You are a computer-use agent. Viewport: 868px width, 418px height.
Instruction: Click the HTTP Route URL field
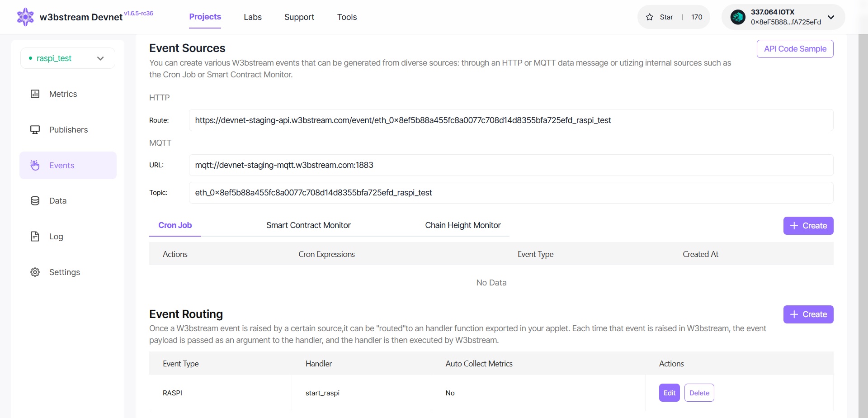click(x=511, y=120)
